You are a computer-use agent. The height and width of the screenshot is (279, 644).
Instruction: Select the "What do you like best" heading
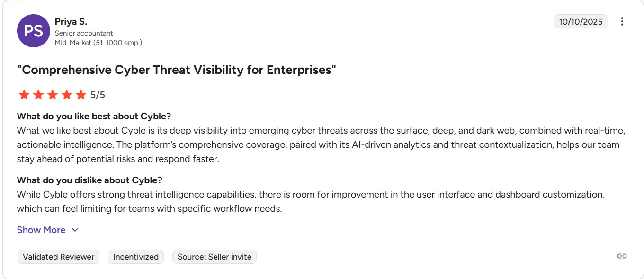[94, 116]
